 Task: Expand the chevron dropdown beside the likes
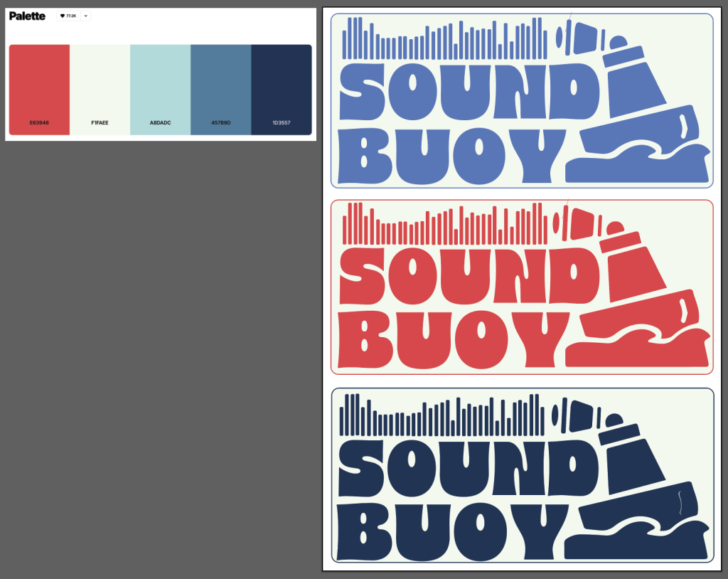(x=85, y=16)
